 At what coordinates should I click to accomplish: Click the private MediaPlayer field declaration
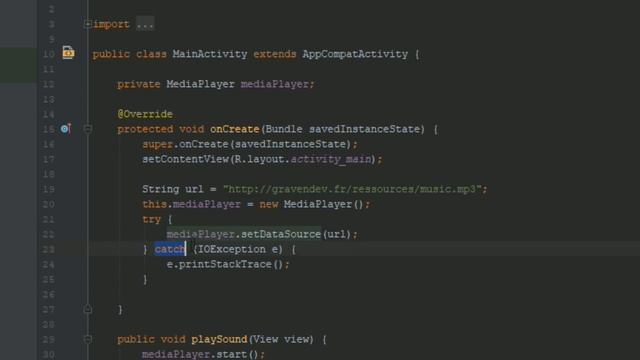coord(216,84)
